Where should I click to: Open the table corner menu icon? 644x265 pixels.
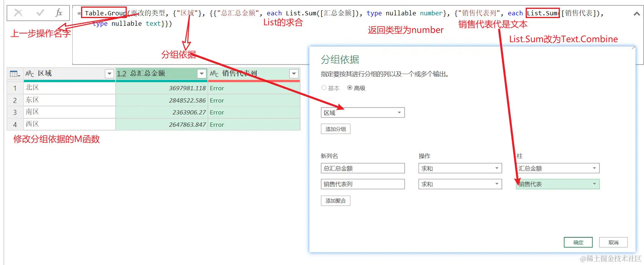pos(15,74)
